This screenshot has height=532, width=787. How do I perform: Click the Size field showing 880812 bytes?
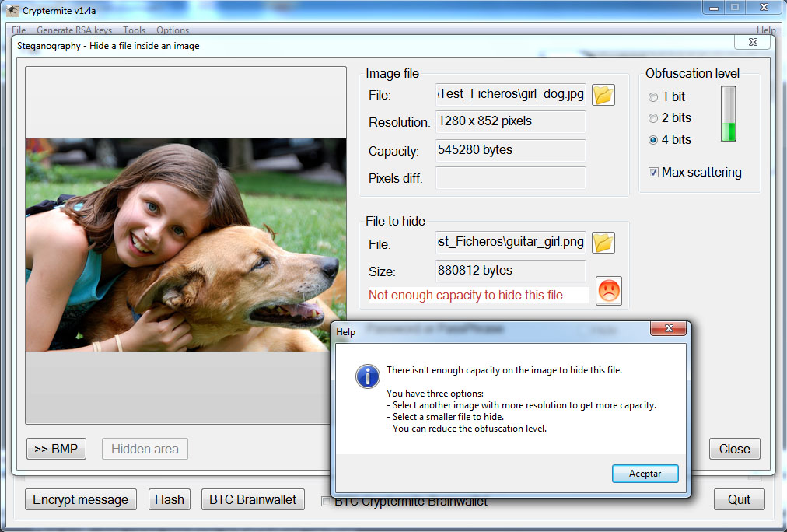point(511,271)
